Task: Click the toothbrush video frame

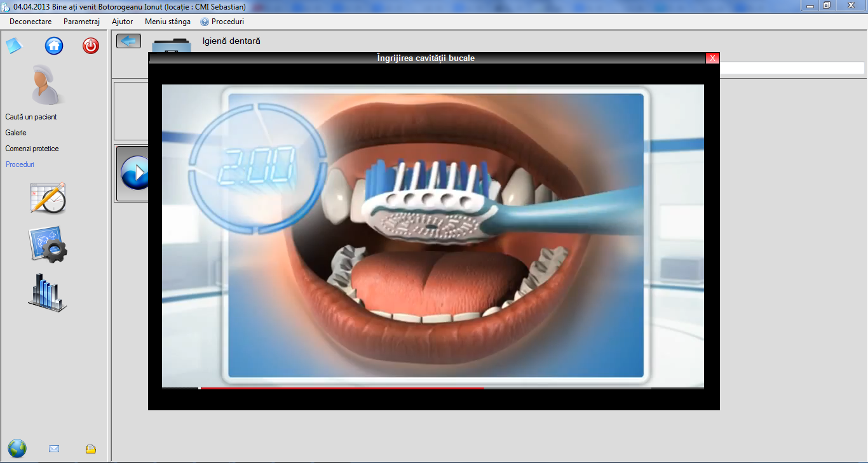Action: click(433, 235)
